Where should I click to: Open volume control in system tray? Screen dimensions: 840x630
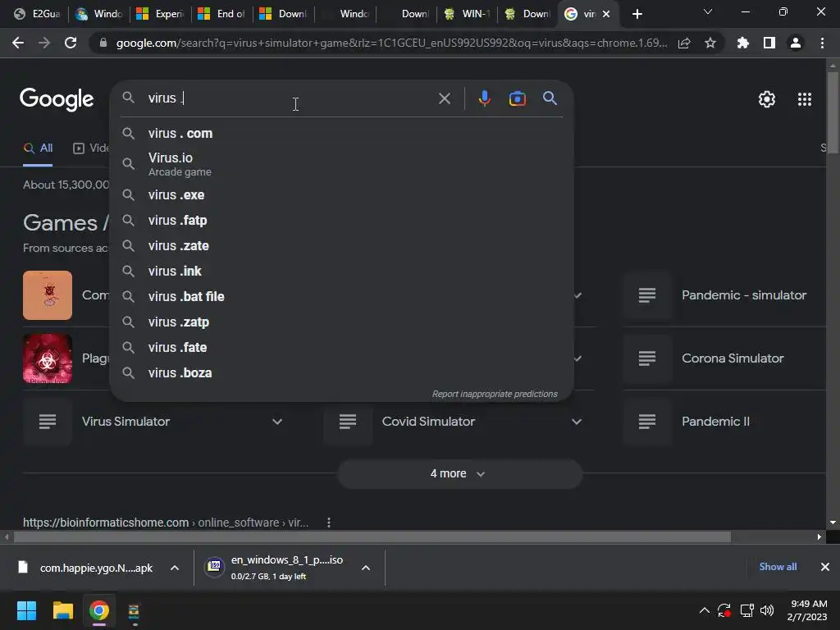click(767, 610)
